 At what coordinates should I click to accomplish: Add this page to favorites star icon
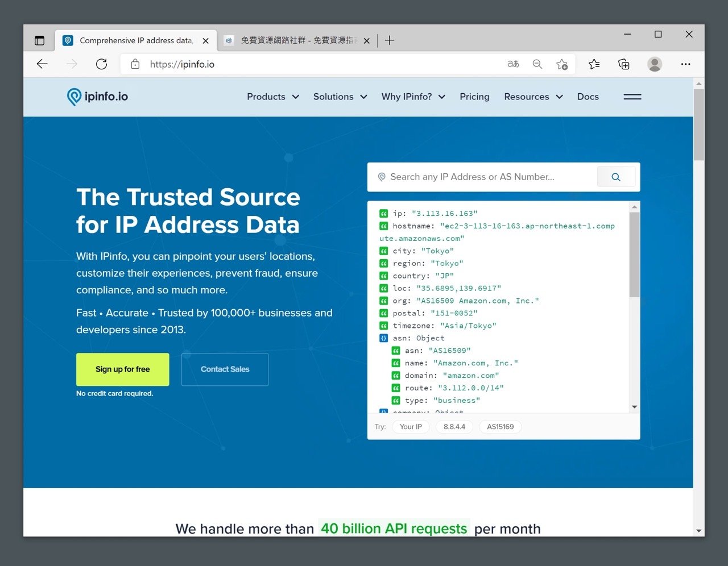562,64
